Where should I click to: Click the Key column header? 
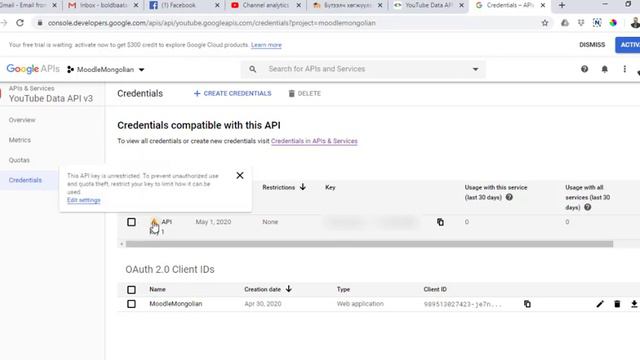pyautogui.click(x=330, y=187)
